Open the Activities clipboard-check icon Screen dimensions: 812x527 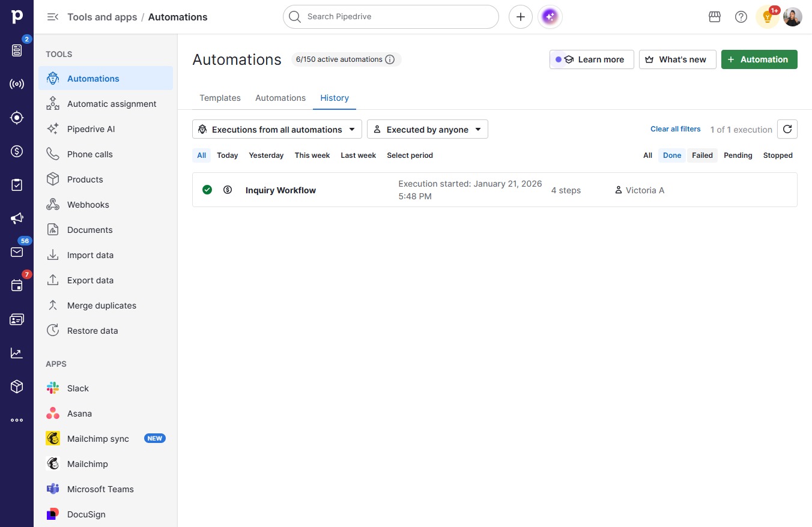tap(17, 185)
